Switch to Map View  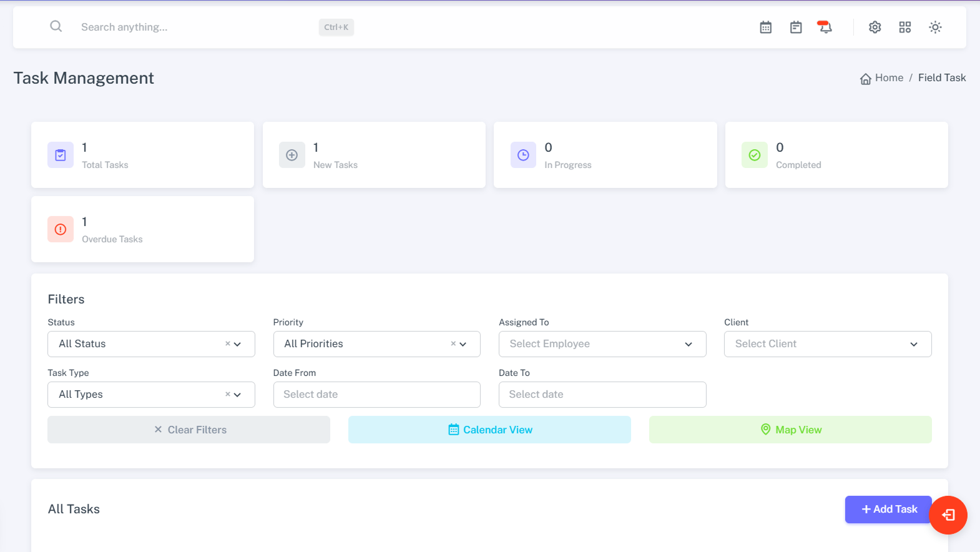coord(790,430)
